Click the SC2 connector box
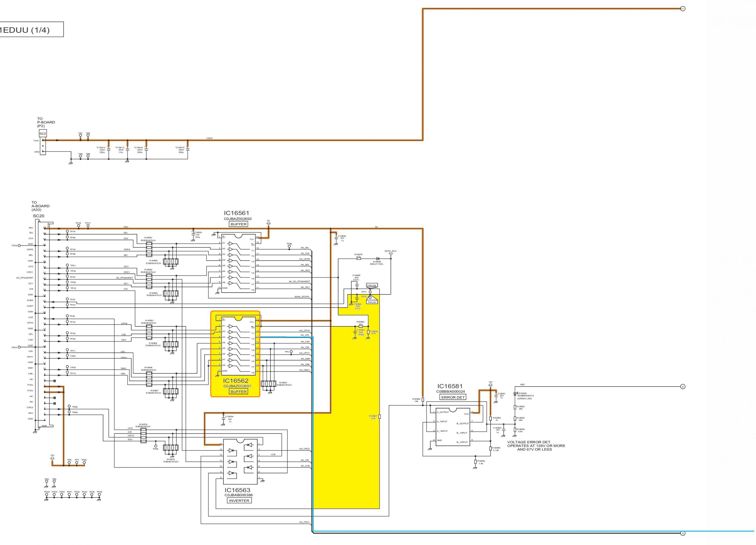The height and width of the screenshot is (545, 756). pyautogui.click(x=43, y=133)
